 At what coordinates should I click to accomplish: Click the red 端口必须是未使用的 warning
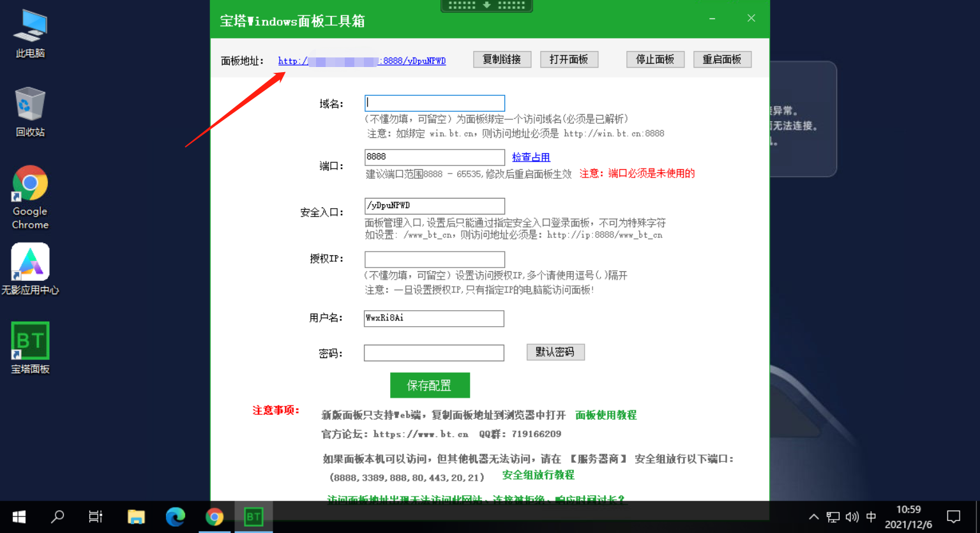(x=637, y=174)
